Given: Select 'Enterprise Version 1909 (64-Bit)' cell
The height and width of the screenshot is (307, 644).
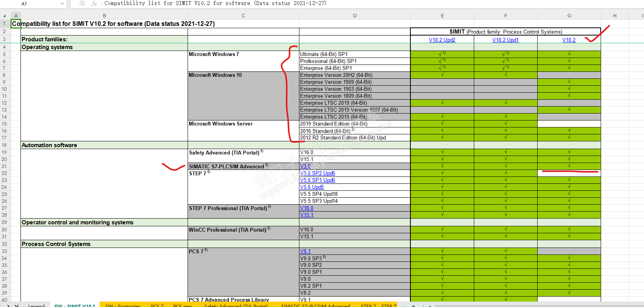Looking at the screenshot, I should point(355,82).
